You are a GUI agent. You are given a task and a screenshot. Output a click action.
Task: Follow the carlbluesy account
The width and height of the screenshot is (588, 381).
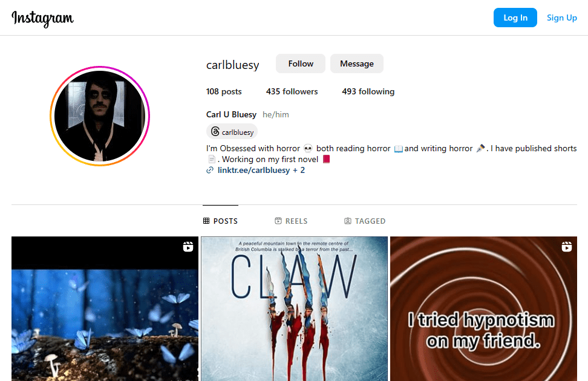coord(301,63)
